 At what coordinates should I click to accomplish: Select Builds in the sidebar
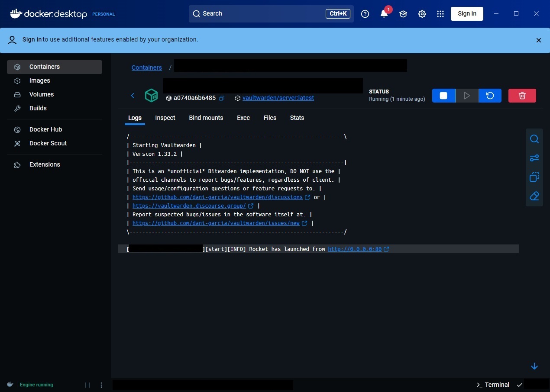click(x=55, y=108)
